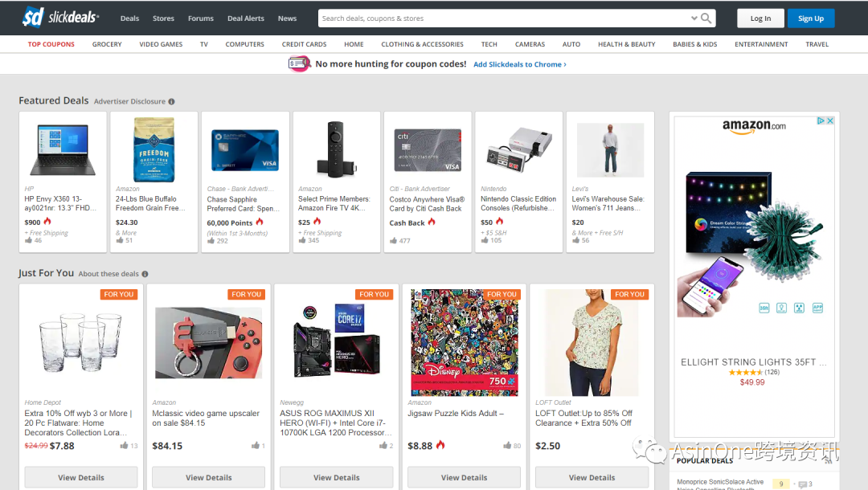The image size is (868, 490).
Task: View Details for LOFT Outlet clearance
Action: (592, 477)
